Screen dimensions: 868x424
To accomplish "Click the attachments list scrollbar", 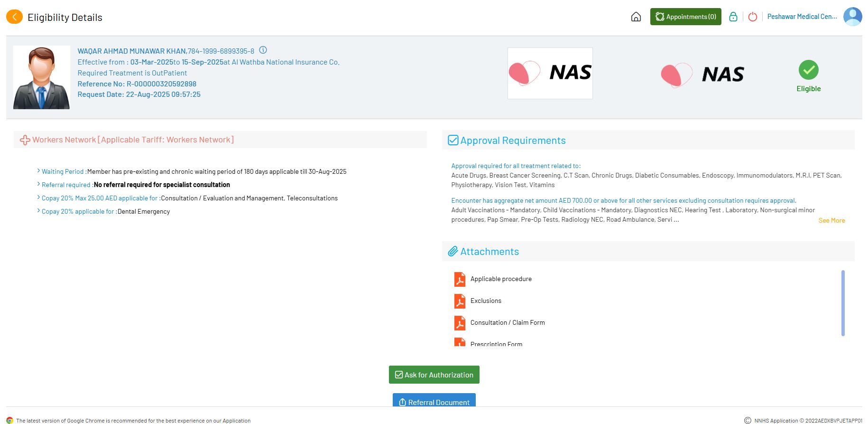I will [843, 303].
